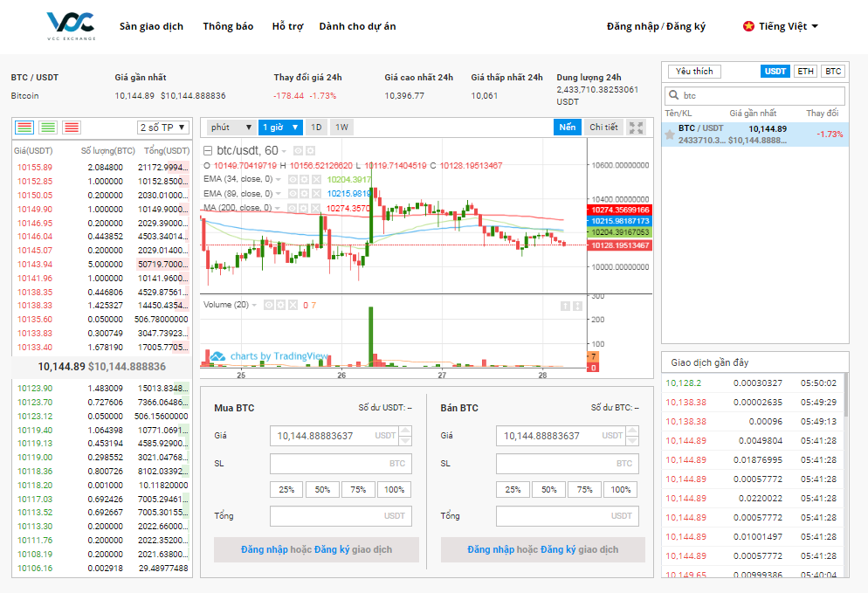
Task: Remove EMA 34 indicator
Action: pos(316,179)
